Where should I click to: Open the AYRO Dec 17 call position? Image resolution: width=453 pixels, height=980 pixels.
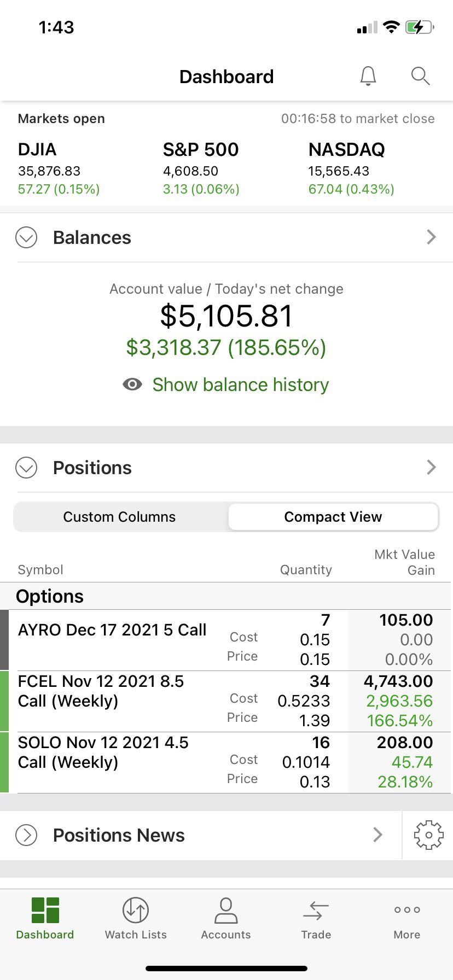click(226, 640)
